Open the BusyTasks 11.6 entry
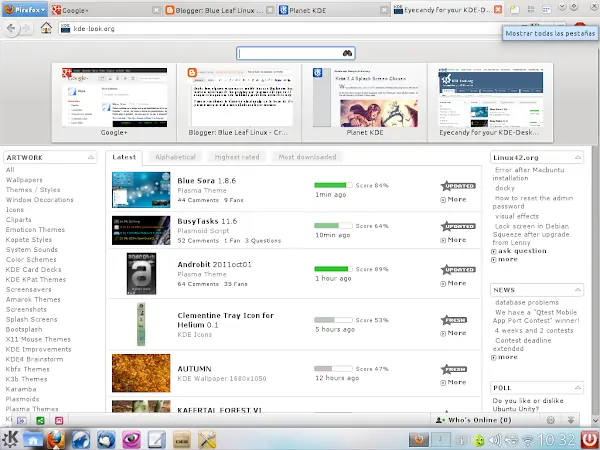600x450 pixels. pyautogui.click(x=207, y=221)
